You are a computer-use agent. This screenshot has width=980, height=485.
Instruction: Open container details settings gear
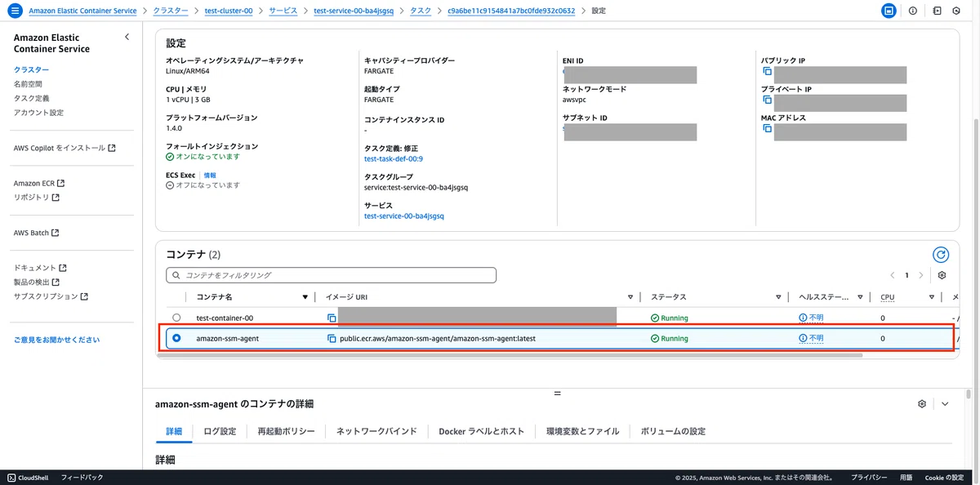922,403
